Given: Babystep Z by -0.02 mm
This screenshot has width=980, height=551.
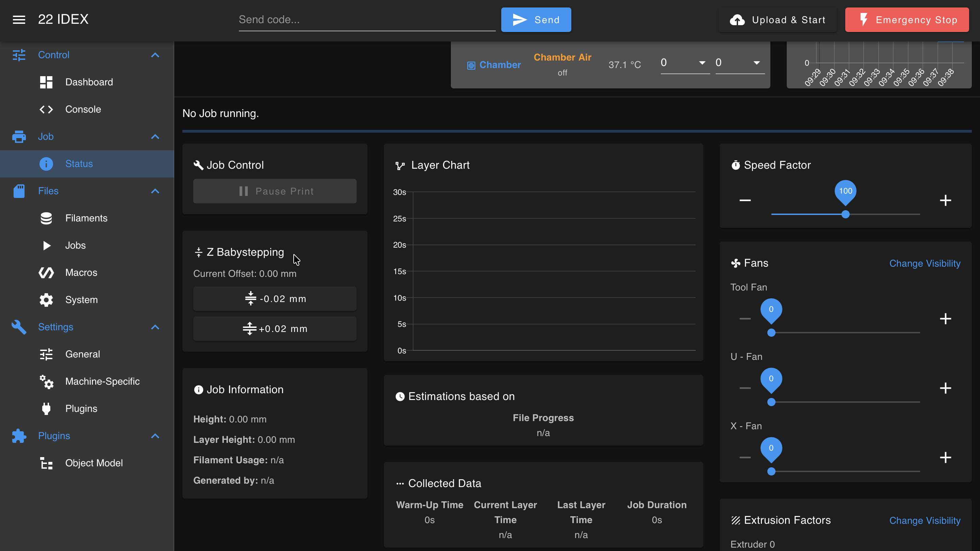Looking at the screenshot, I should coord(275,299).
